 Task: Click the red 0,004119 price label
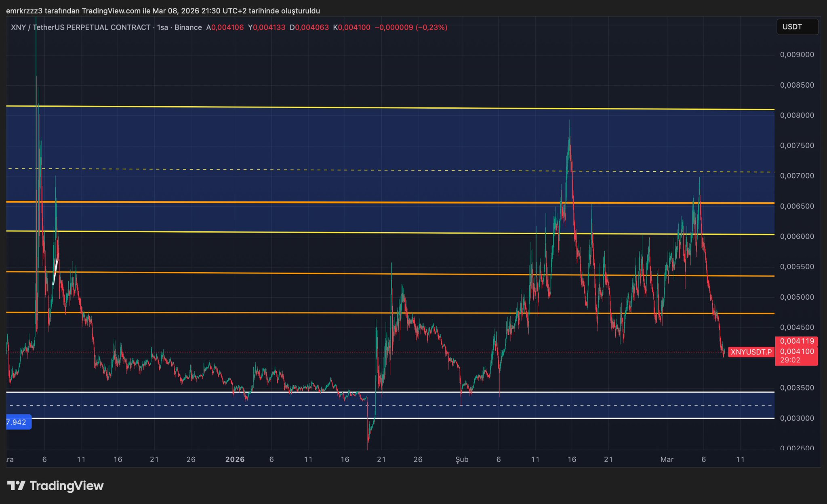tap(797, 341)
